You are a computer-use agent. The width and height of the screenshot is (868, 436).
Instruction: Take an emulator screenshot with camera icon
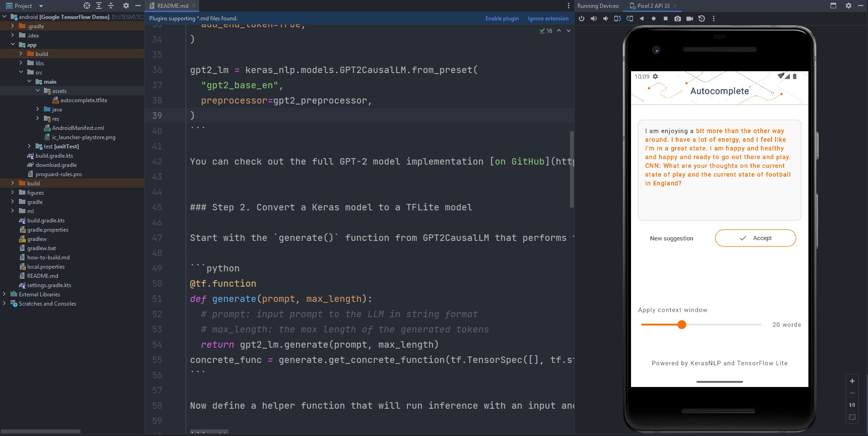tap(677, 18)
